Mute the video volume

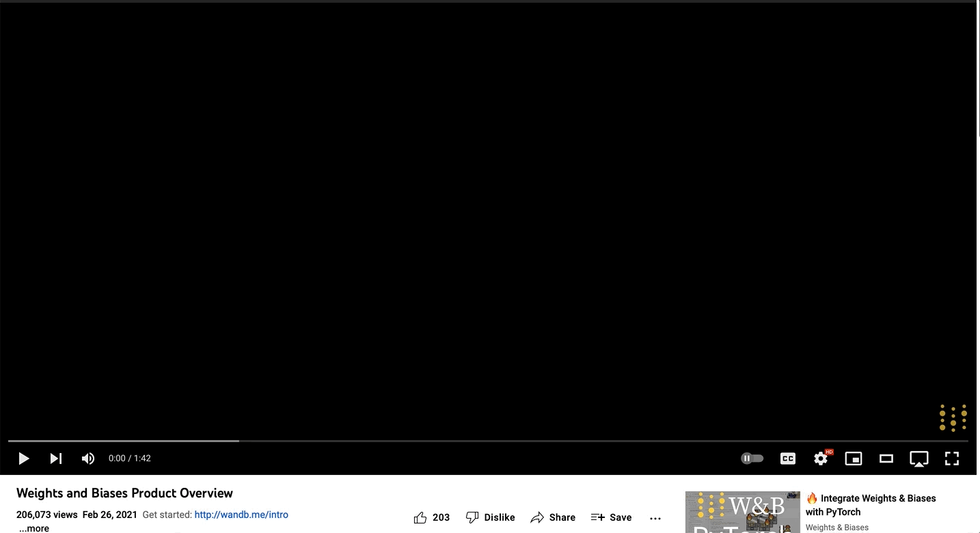(87, 459)
